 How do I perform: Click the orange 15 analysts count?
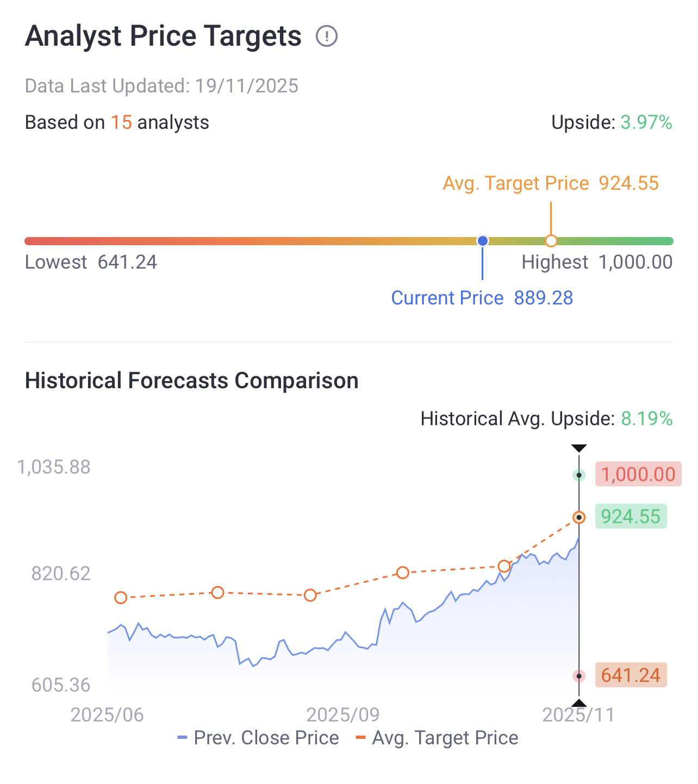pos(121,122)
